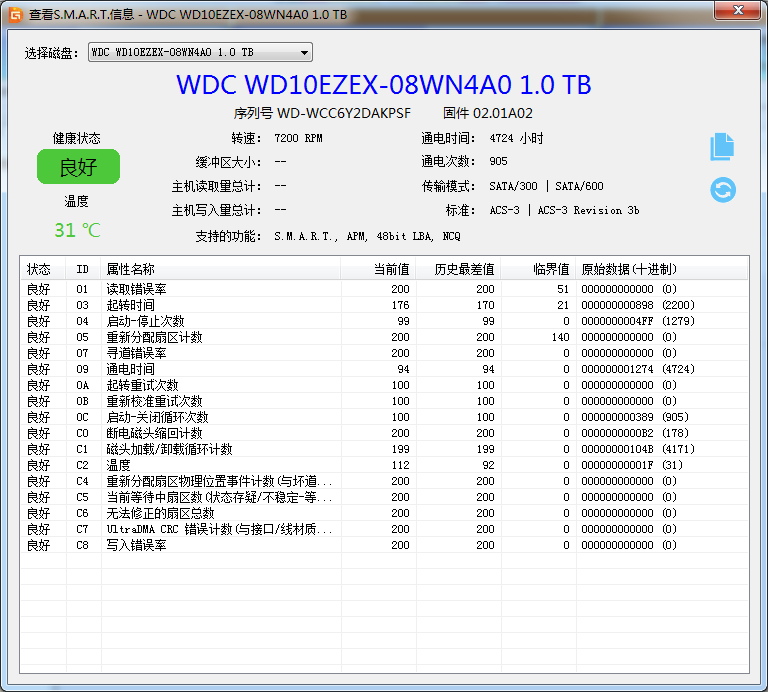Click the 4724 小时 power-on time value
Image resolution: width=768 pixels, height=692 pixels.
click(x=516, y=138)
